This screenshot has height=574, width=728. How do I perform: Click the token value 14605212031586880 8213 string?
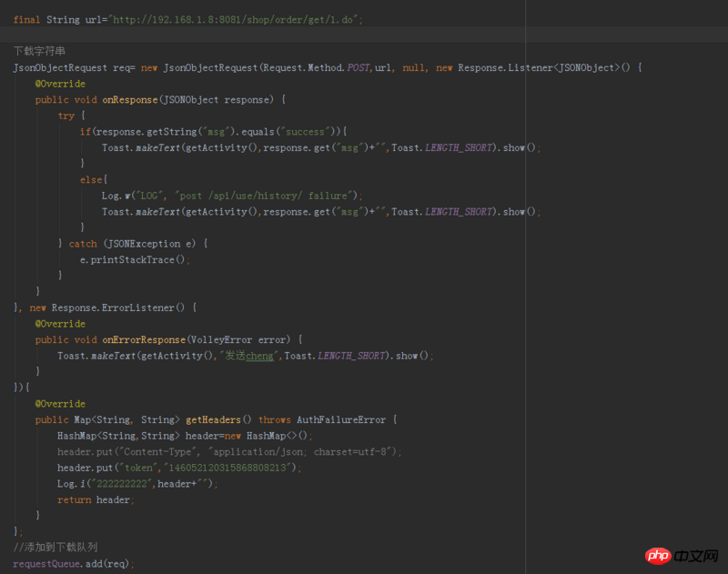(229, 468)
